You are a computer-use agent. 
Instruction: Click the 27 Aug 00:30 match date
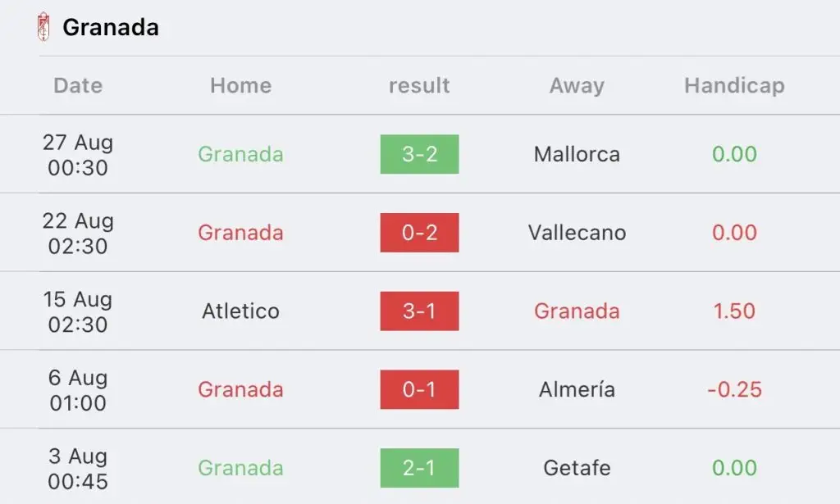pyautogui.click(x=78, y=155)
